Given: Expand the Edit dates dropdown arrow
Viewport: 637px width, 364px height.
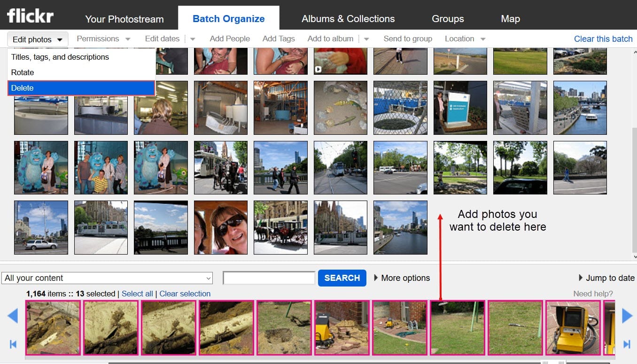Looking at the screenshot, I should tap(192, 39).
